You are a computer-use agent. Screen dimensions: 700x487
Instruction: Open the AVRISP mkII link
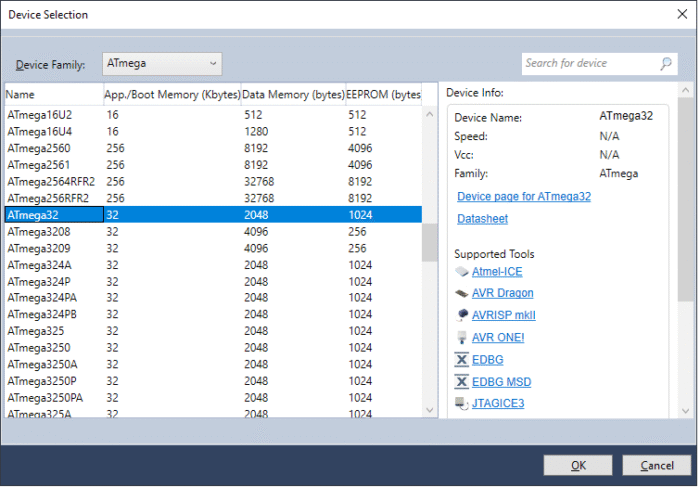[x=504, y=316]
